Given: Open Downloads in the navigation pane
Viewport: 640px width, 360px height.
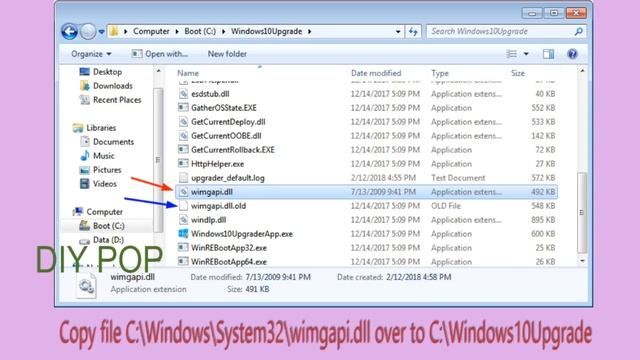Looking at the screenshot, I should pyautogui.click(x=106, y=86).
